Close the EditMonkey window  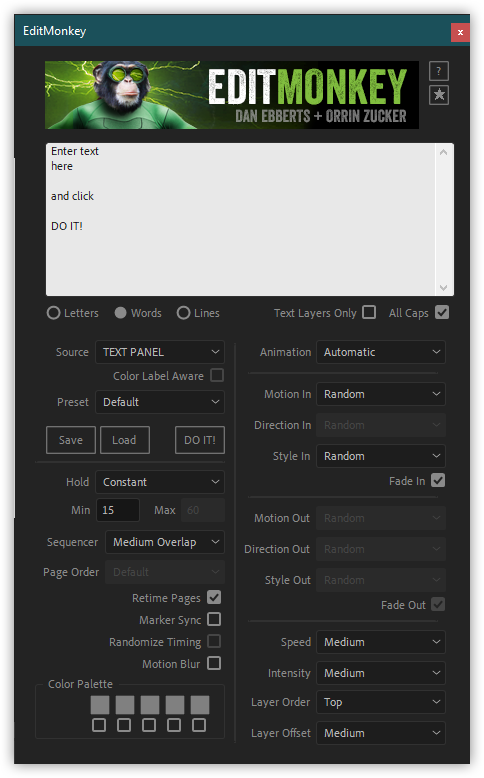tap(460, 32)
